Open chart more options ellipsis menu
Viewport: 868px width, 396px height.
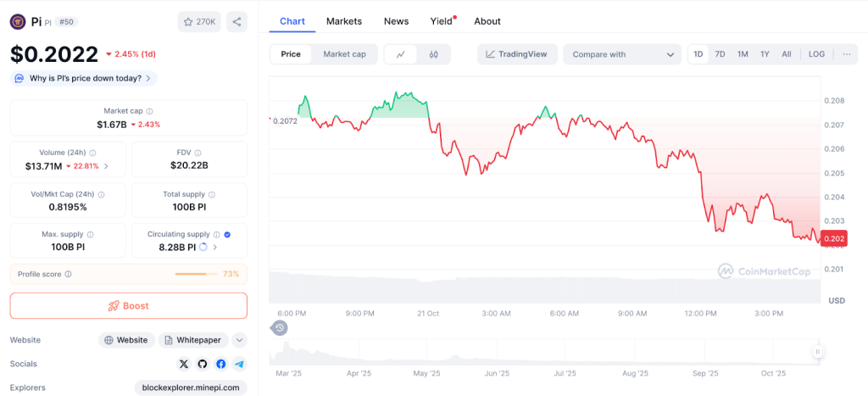(x=846, y=54)
